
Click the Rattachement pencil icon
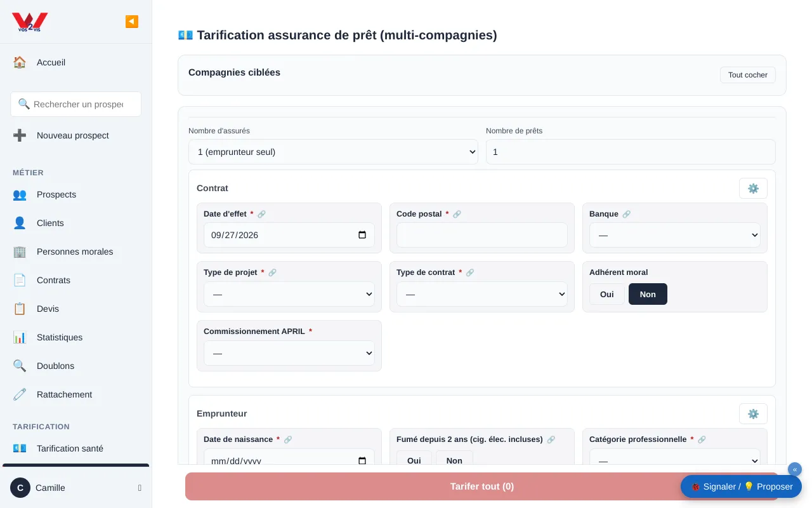(20, 394)
